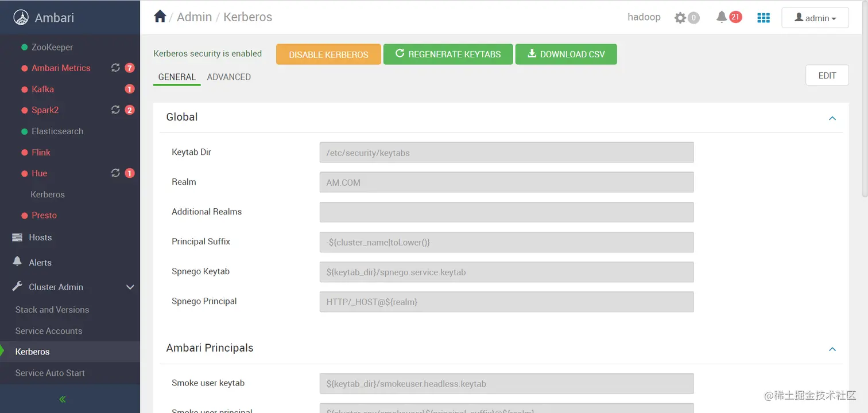Click the Alerts bell in sidebar

17,262
